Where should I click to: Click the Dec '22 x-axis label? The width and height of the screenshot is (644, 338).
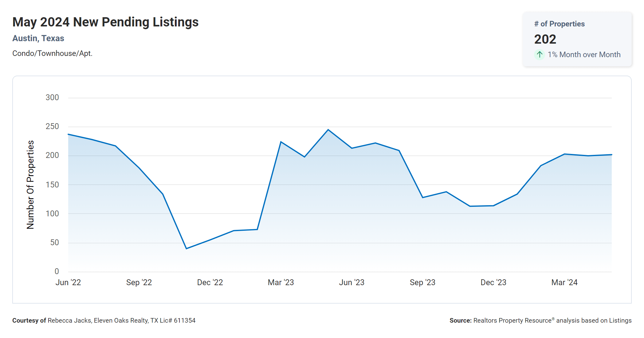point(210,282)
